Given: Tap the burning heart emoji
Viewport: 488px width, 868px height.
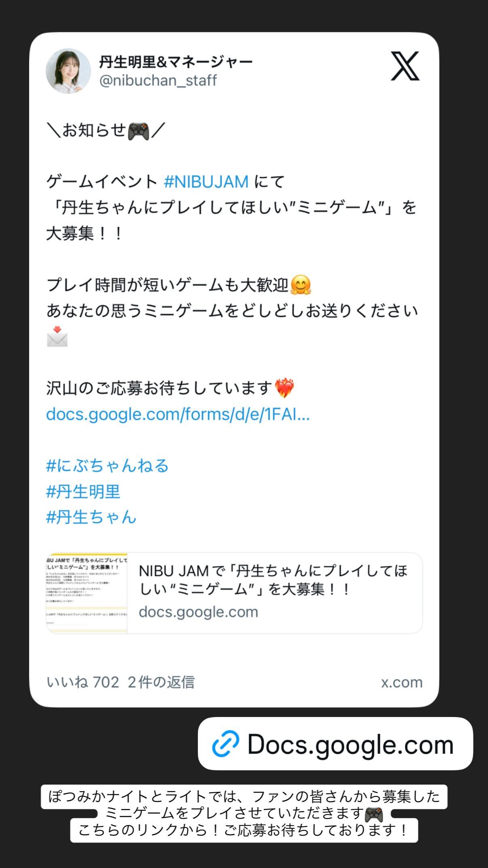Looking at the screenshot, I should click(x=284, y=388).
